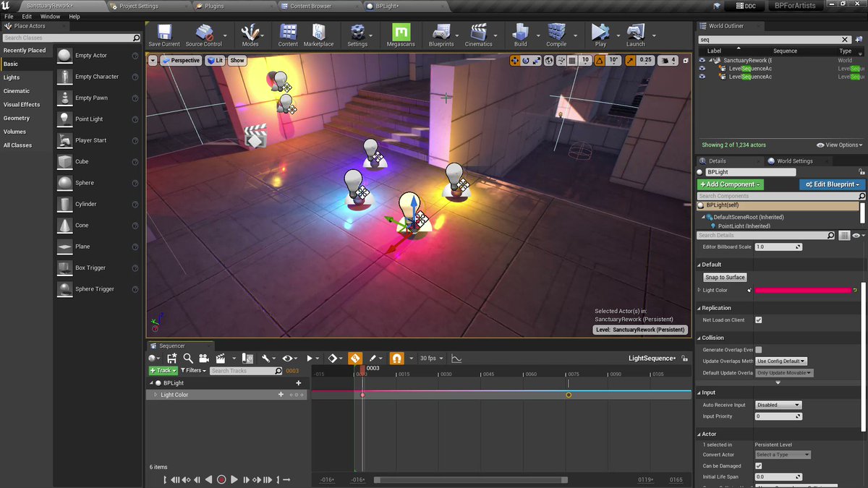
Task: Toggle viewport scale snapping icon
Action: point(631,61)
